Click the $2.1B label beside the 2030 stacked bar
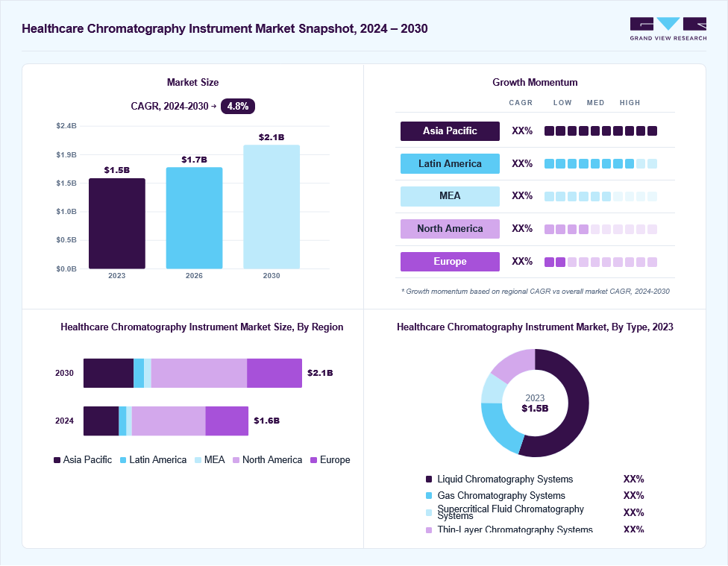 coord(320,373)
